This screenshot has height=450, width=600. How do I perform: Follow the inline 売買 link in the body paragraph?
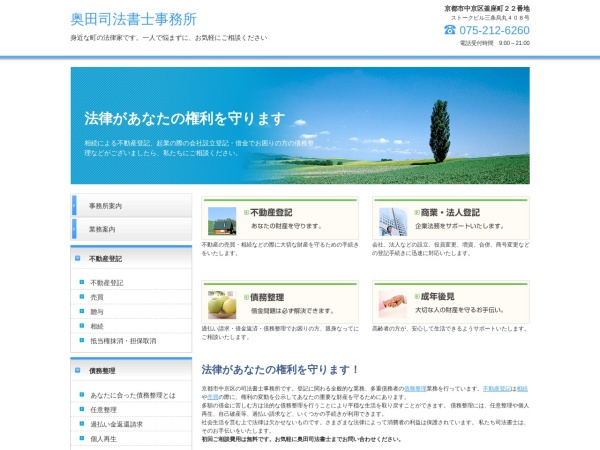pyautogui.click(x=213, y=397)
